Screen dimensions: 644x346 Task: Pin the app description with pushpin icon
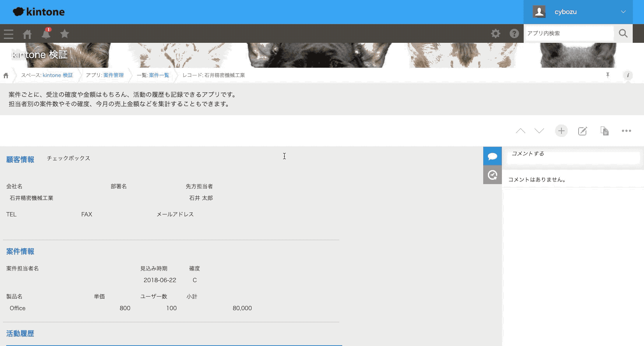(607, 75)
